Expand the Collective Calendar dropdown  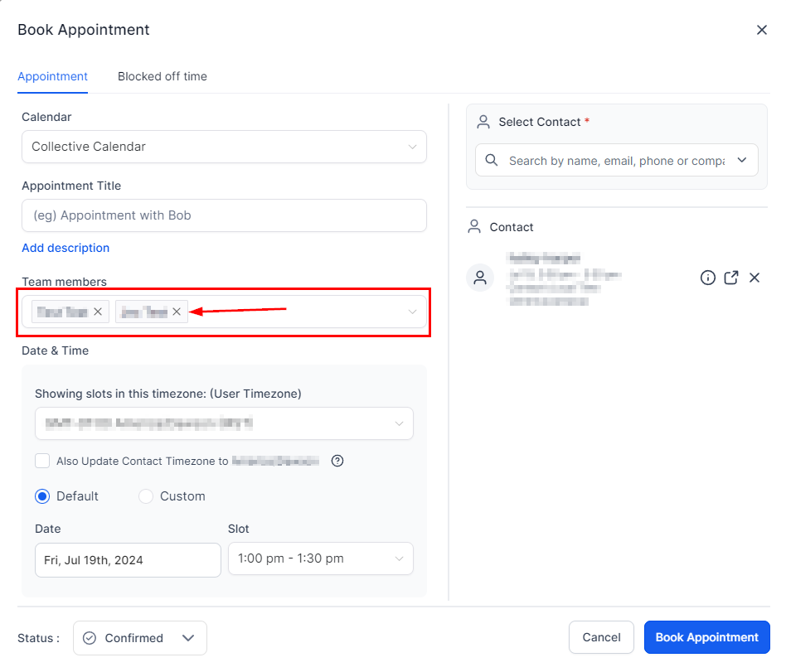pos(224,147)
